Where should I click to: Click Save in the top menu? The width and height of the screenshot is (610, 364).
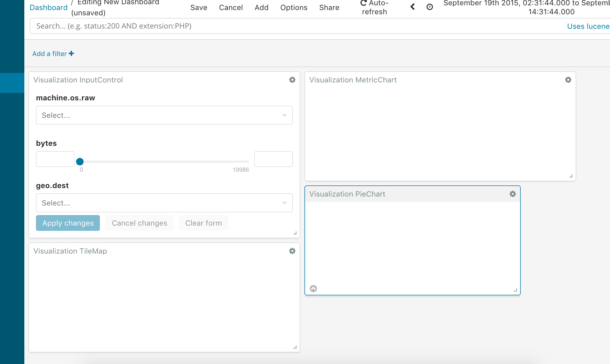click(x=199, y=8)
